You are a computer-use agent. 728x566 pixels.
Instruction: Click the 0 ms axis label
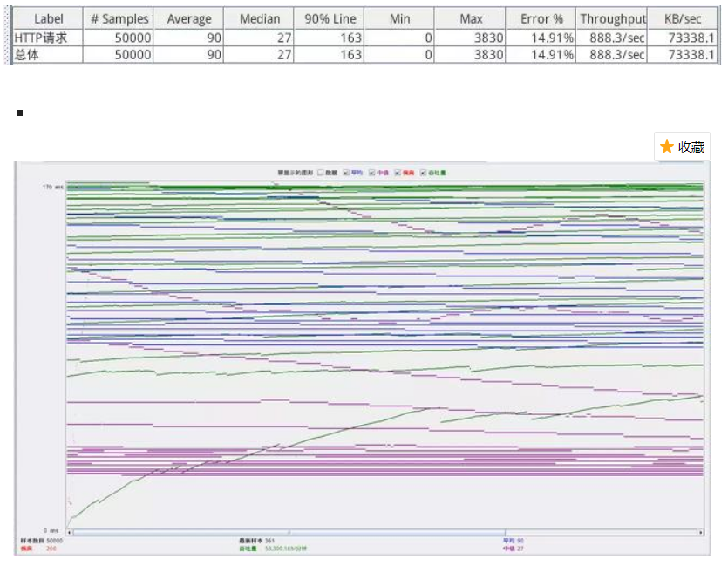[51, 530]
